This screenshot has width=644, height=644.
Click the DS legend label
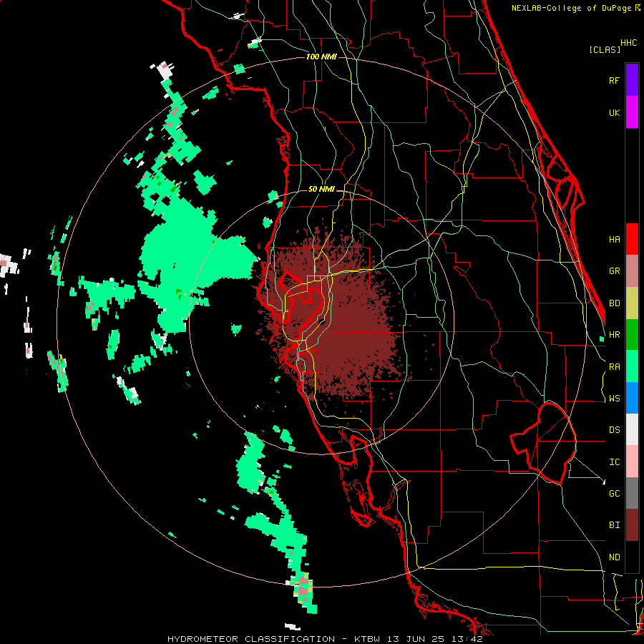coord(614,430)
